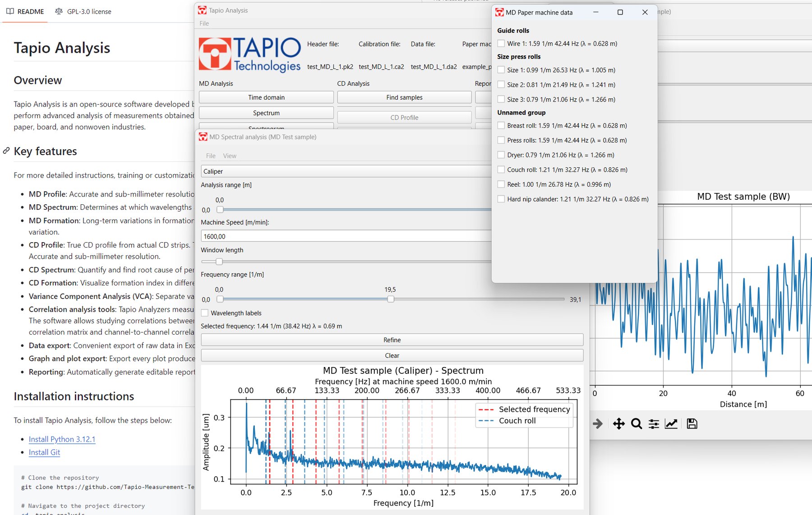Toggle the Press rolls checkbox

[501, 140]
